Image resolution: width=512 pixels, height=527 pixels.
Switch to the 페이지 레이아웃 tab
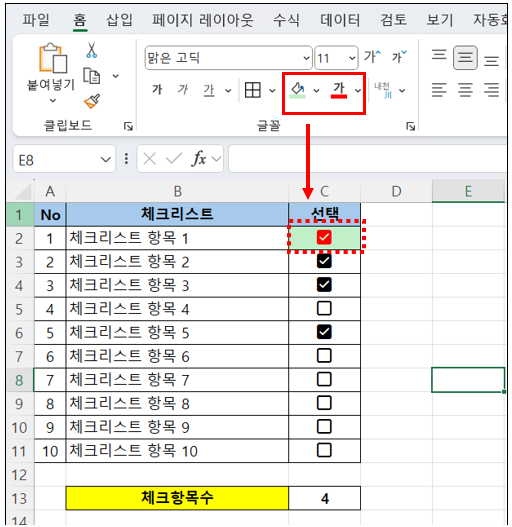point(202,20)
